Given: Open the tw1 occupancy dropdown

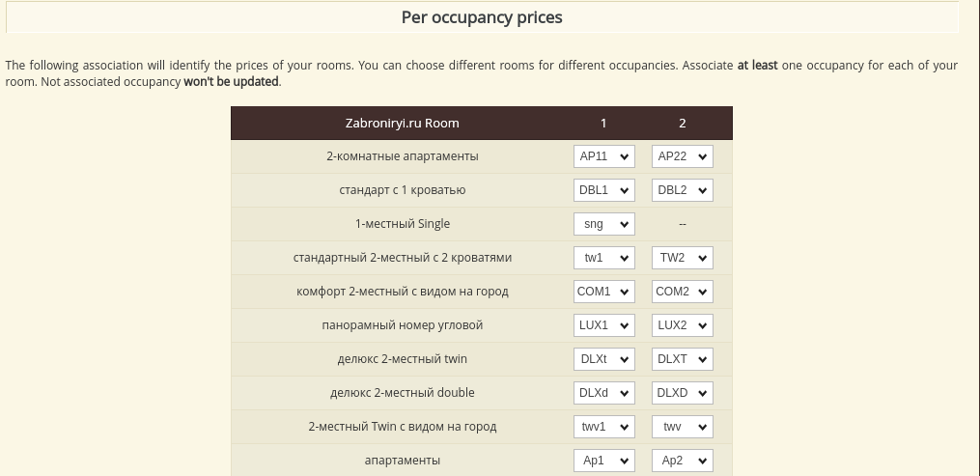Looking at the screenshot, I should 603,258.
